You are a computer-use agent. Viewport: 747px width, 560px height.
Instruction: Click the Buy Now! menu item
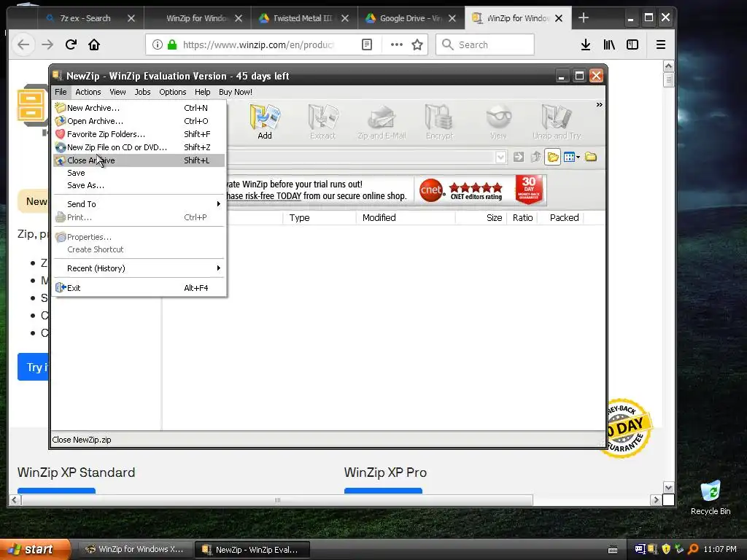coord(236,92)
